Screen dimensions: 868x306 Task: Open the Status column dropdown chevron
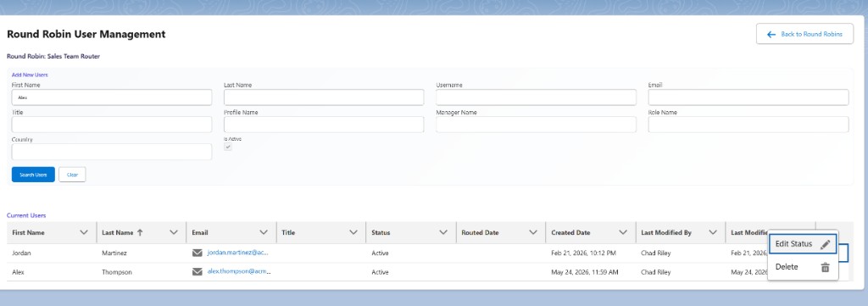click(x=443, y=232)
